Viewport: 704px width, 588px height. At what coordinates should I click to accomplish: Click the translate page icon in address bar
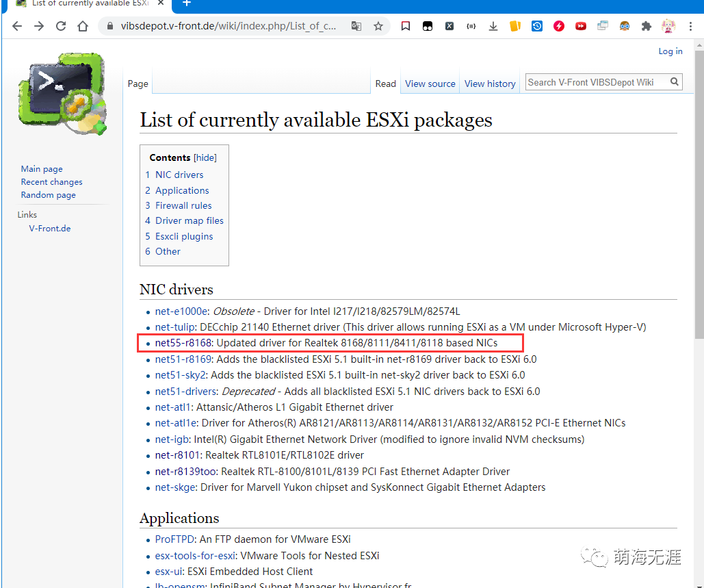(x=356, y=26)
